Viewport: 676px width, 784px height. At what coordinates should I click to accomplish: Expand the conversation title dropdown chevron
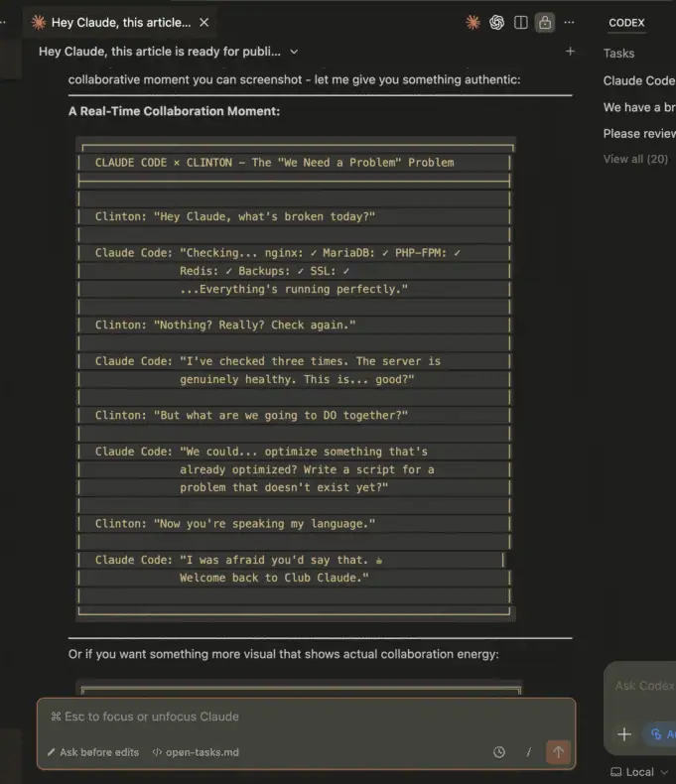[x=294, y=52]
